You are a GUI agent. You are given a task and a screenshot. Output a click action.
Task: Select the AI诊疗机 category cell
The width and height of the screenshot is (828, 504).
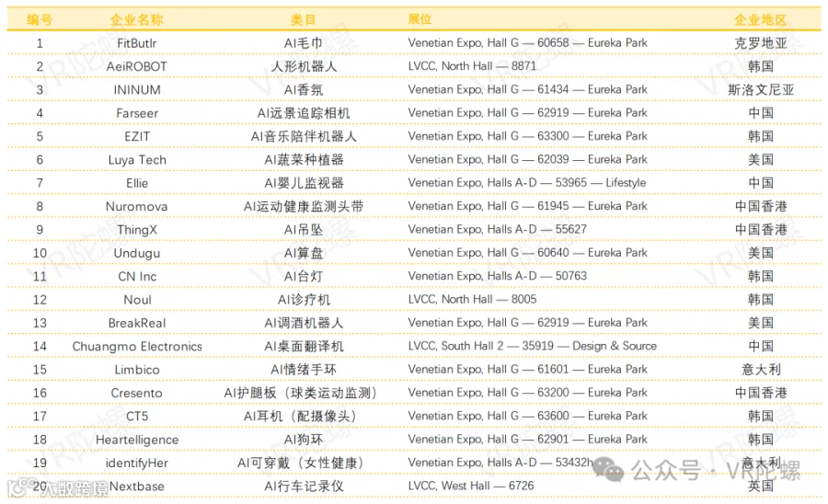(x=304, y=300)
